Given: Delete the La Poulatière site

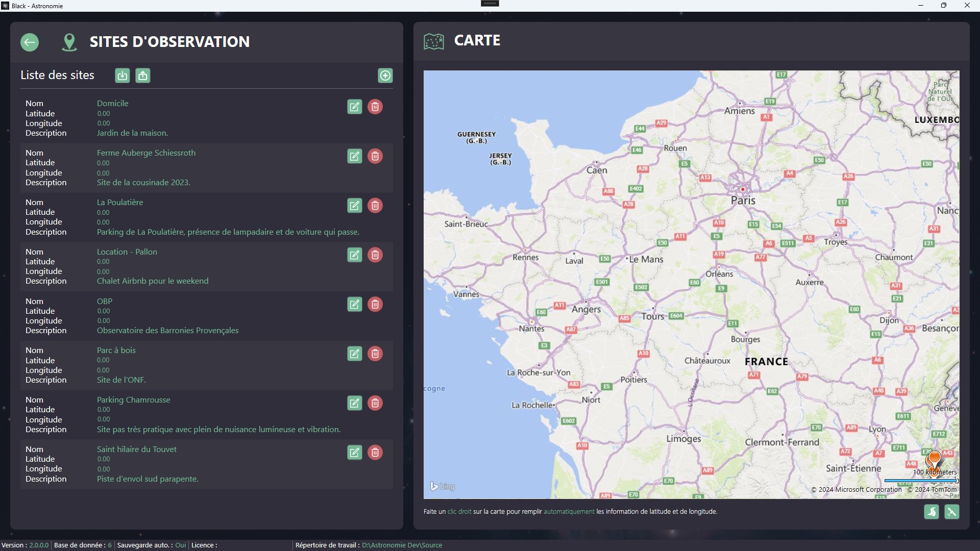Looking at the screenshot, I should point(375,206).
